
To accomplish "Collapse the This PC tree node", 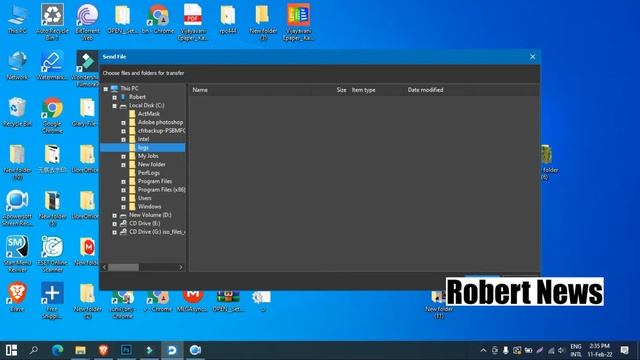I will point(106,89).
